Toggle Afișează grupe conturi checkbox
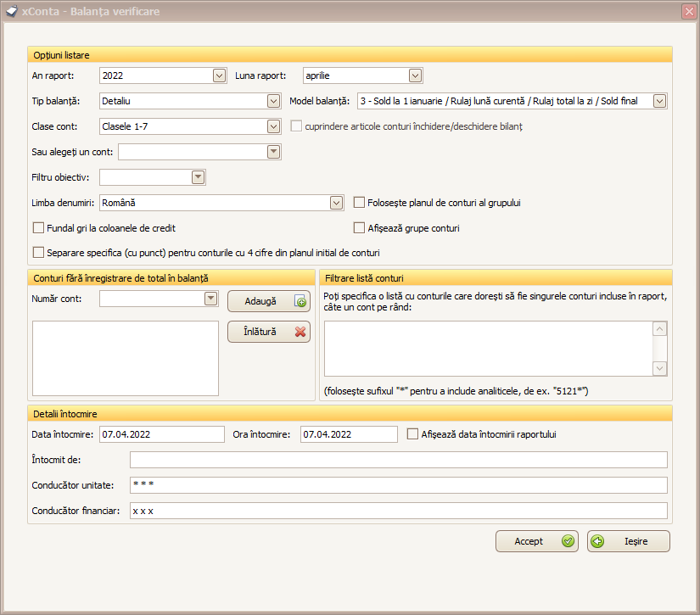The width and height of the screenshot is (700, 615). 360,228
